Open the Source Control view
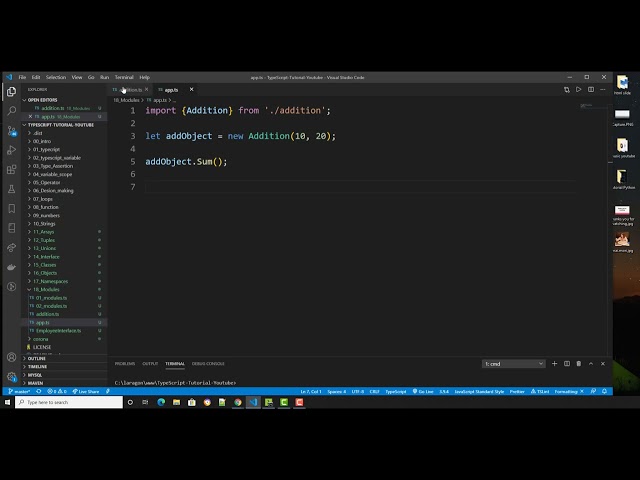This screenshot has height=480, width=640. coord(11,131)
